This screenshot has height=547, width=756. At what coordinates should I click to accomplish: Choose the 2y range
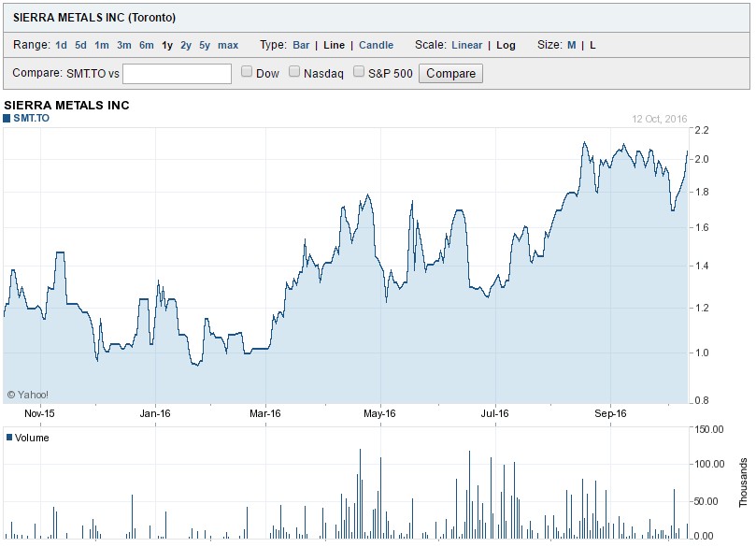click(186, 45)
